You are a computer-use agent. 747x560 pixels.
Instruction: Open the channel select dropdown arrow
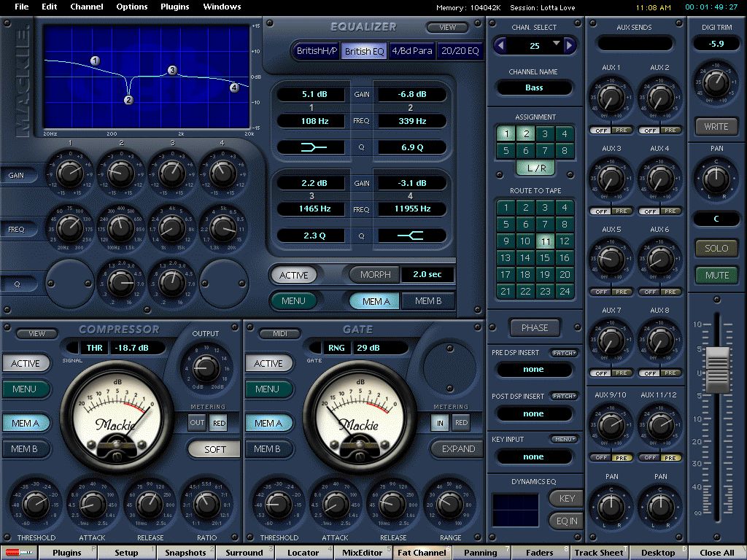(556, 43)
